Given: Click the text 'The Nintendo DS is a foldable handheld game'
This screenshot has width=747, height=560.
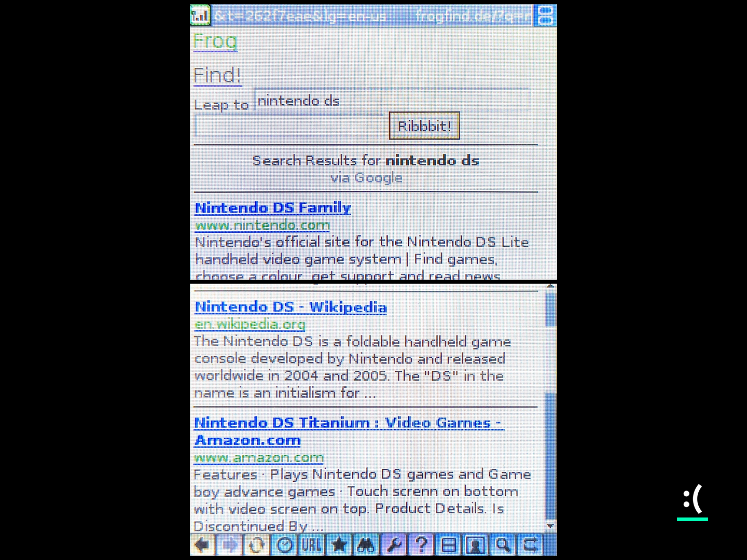Looking at the screenshot, I should click(x=353, y=342).
